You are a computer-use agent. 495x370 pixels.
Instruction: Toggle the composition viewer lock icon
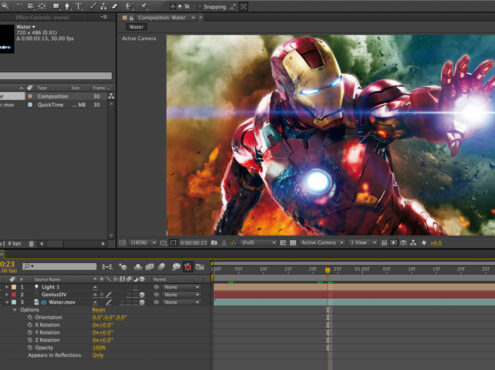coord(131,18)
